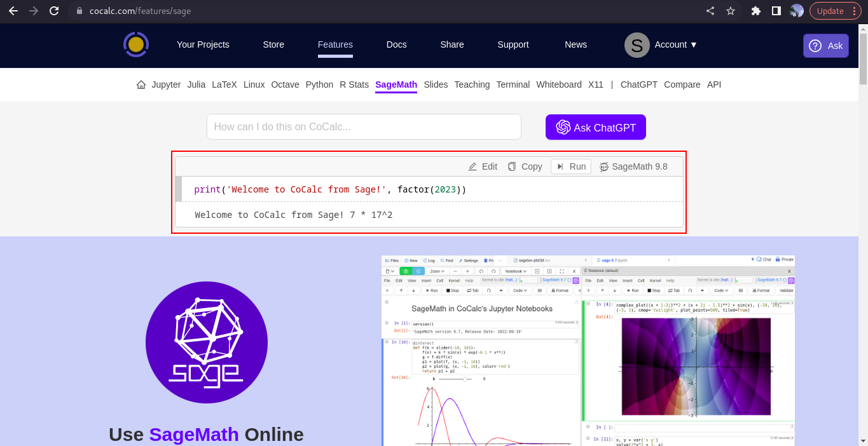Open the Support page
868x446 pixels.
513,44
